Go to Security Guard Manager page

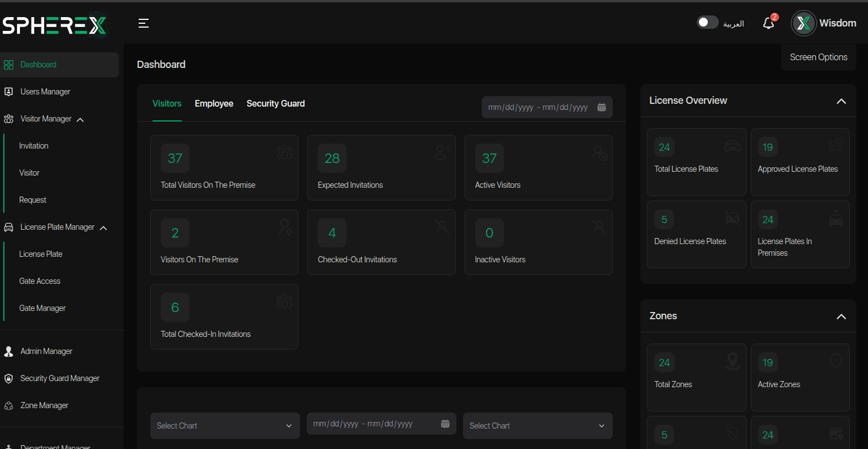click(60, 378)
